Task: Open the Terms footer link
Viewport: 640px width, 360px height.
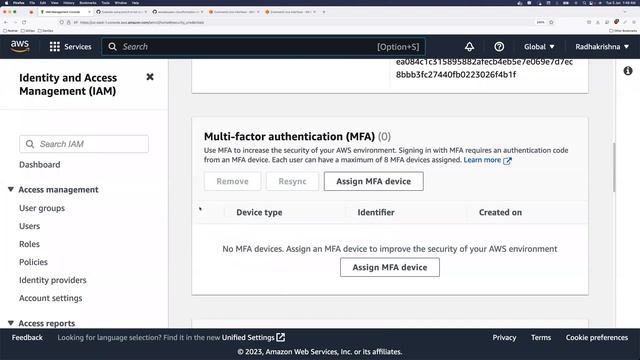Action: click(541, 337)
